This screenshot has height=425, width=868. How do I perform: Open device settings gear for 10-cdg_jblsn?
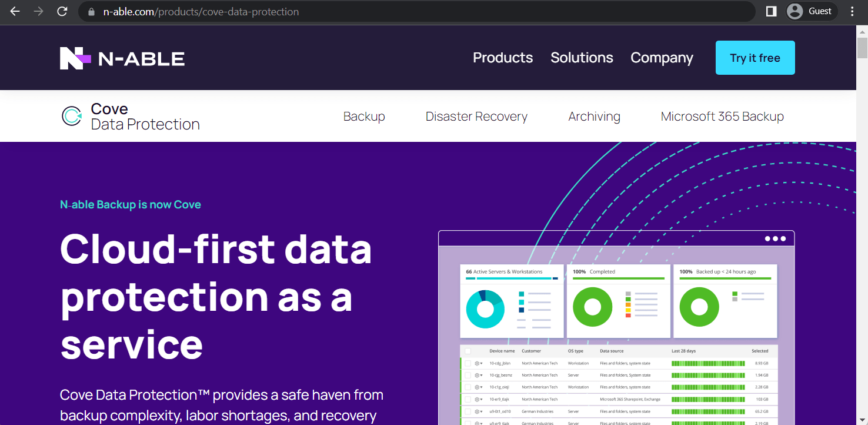click(476, 363)
